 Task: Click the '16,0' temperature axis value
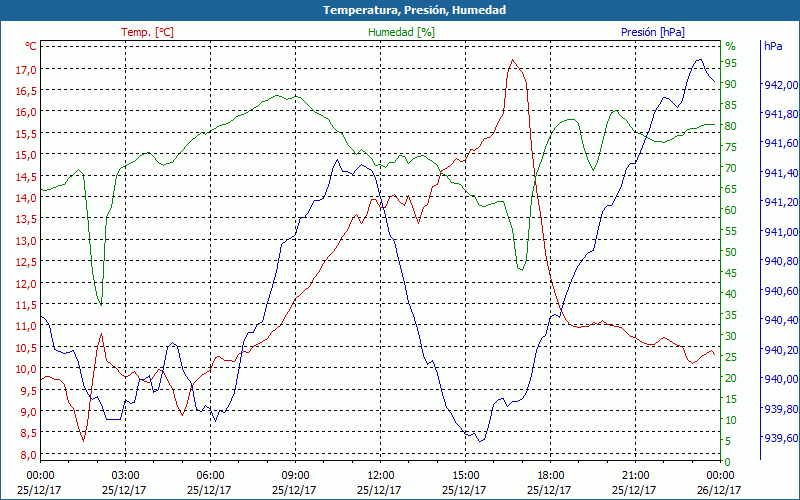click(x=27, y=112)
